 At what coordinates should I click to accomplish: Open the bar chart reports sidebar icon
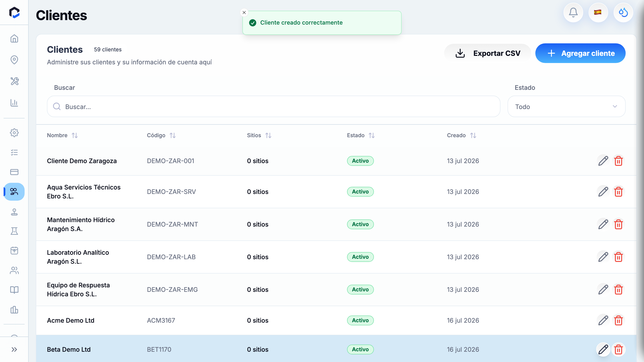tap(14, 103)
